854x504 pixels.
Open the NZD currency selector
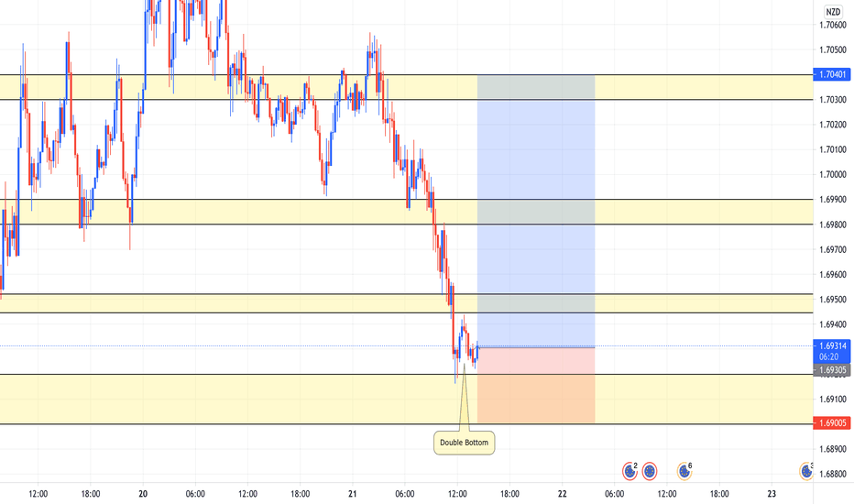click(x=833, y=11)
